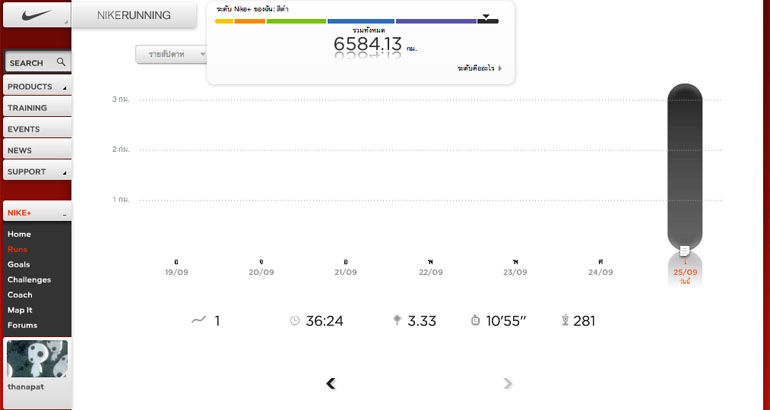Expand the SUPPORT menu

(x=36, y=172)
